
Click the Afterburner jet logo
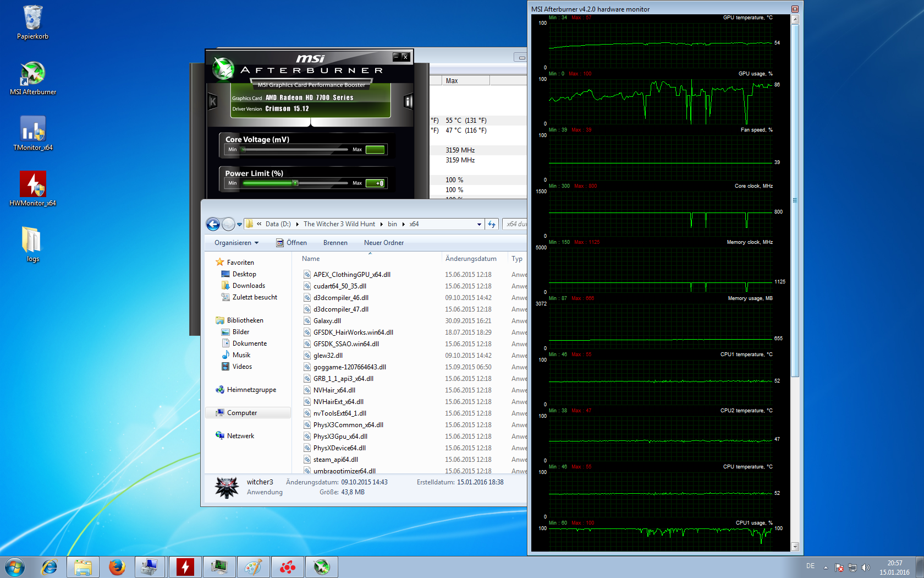pyautogui.click(x=224, y=68)
